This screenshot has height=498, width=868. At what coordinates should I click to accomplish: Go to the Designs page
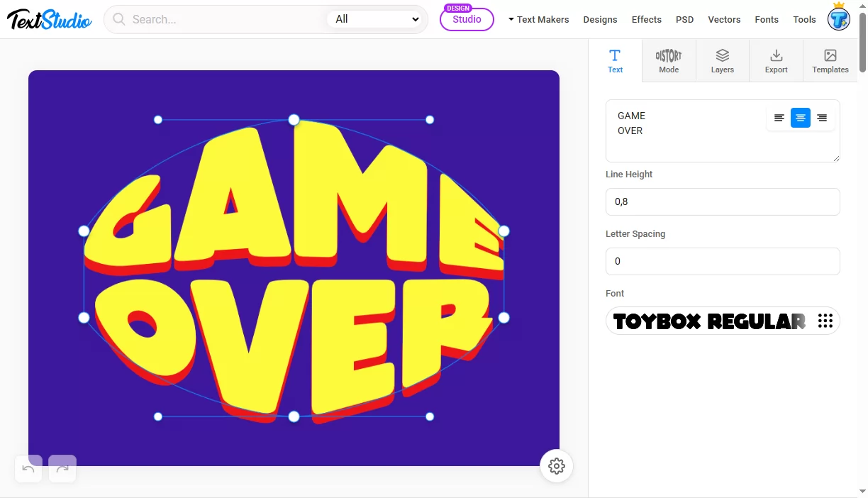point(600,19)
